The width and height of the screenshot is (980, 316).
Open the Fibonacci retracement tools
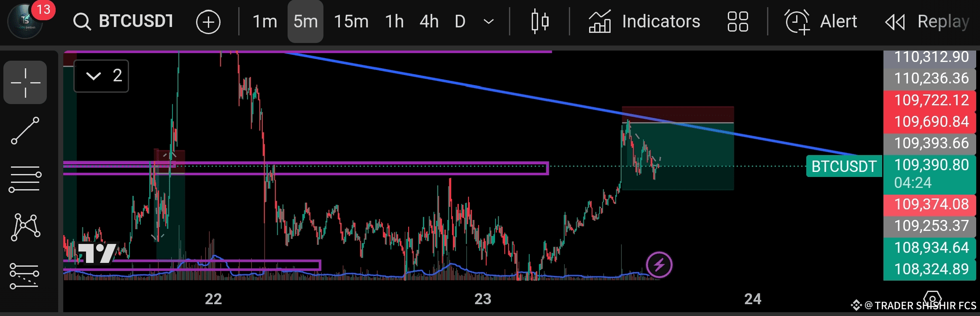25,179
